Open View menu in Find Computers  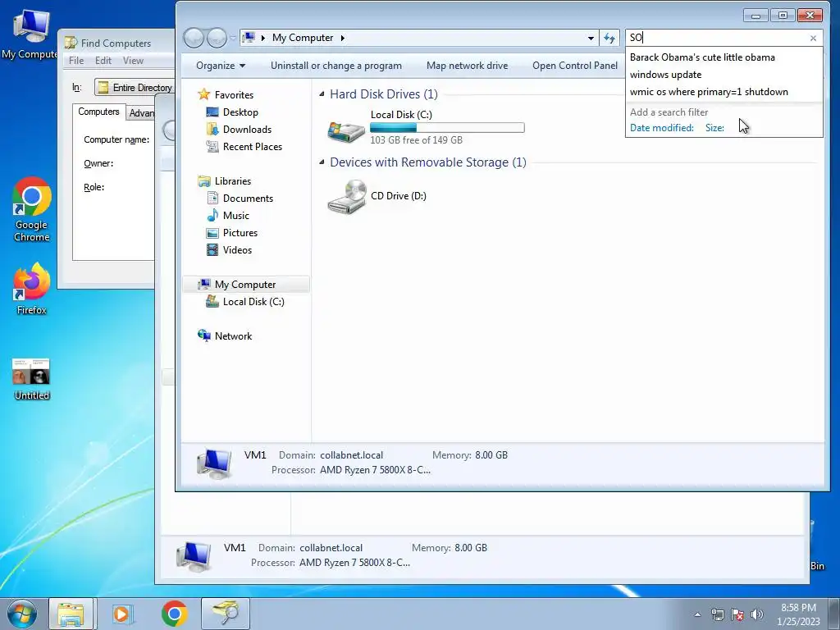click(x=133, y=61)
